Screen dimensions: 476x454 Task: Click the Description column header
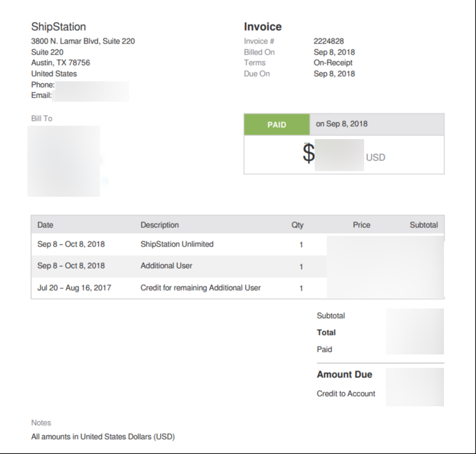160,225
